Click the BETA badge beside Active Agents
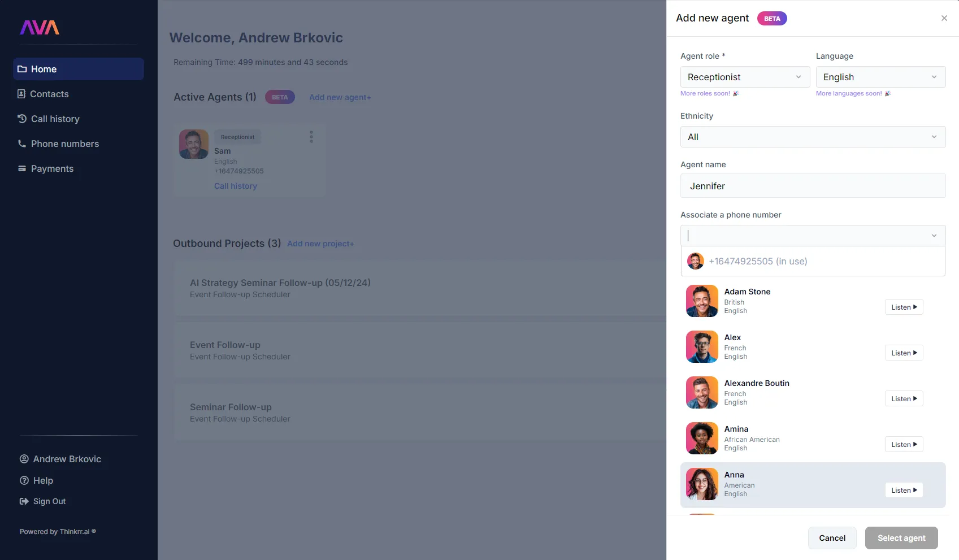This screenshot has width=959, height=560. [x=280, y=97]
